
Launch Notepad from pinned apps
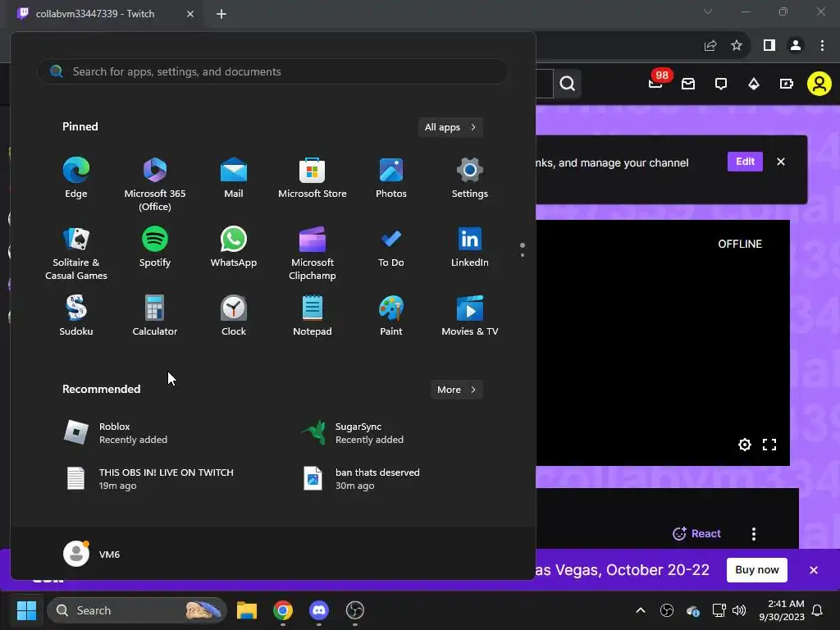(313, 316)
